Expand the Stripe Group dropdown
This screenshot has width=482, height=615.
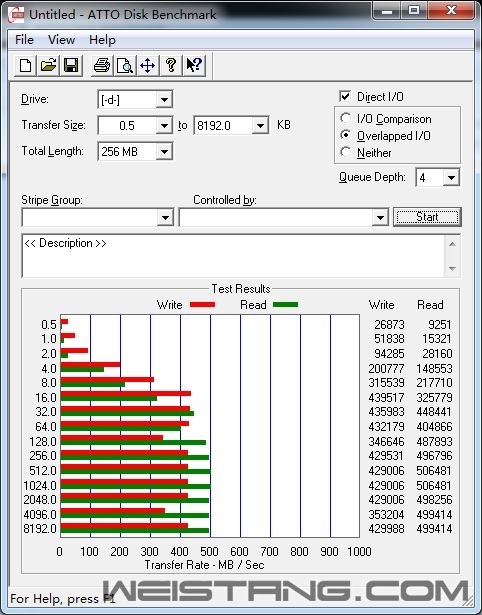(x=165, y=217)
